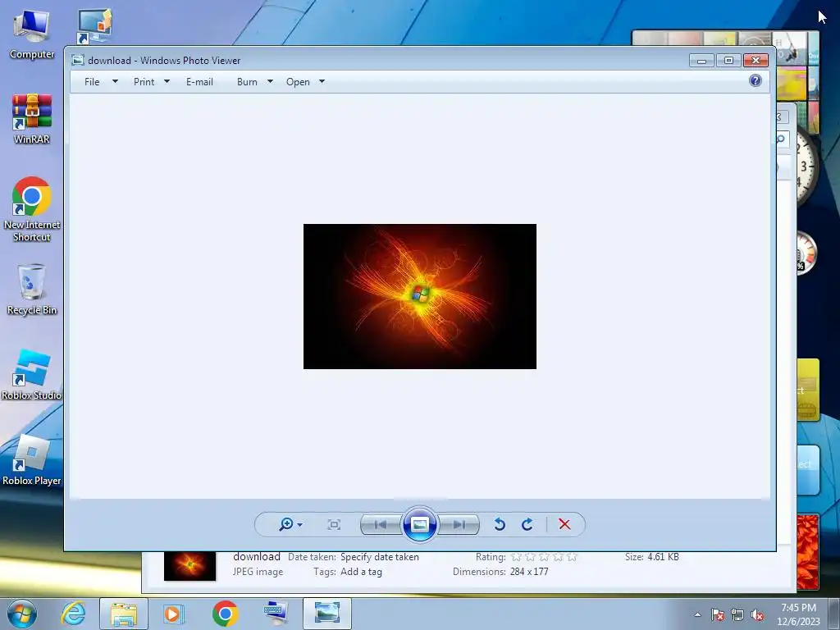840x630 pixels.
Task: Click the Size 4.61 KB value
Action: [663, 557]
